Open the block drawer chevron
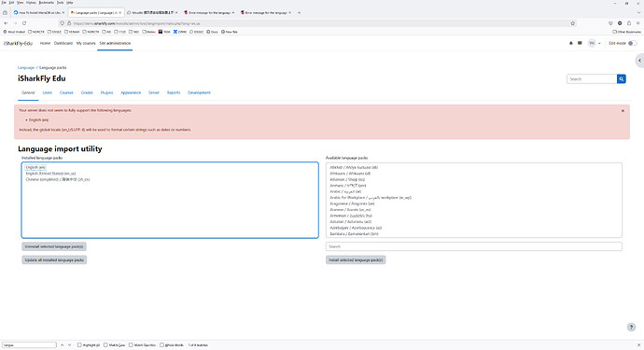The width and height of the screenshot is (644, 350). pyautogui.click(x=639, y=61)
